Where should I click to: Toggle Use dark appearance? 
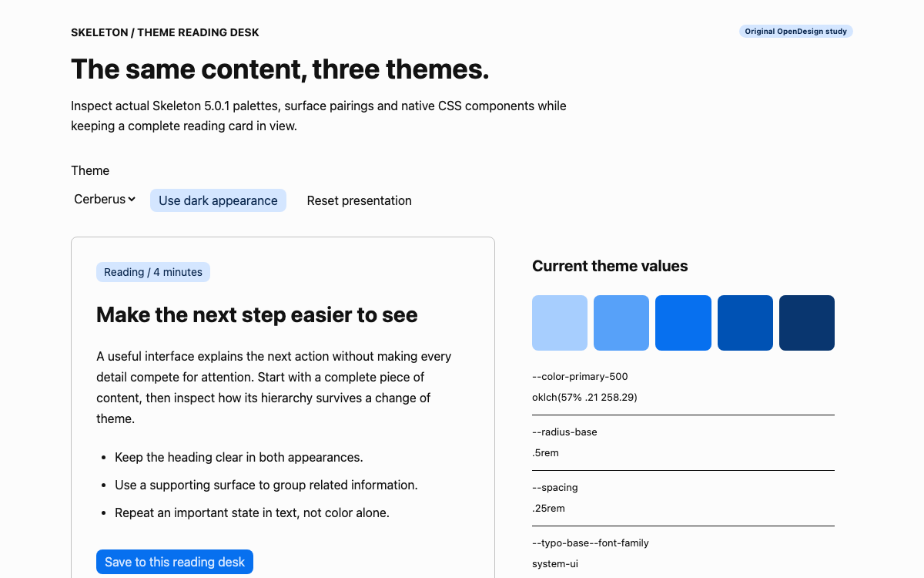tap(218, 200)
